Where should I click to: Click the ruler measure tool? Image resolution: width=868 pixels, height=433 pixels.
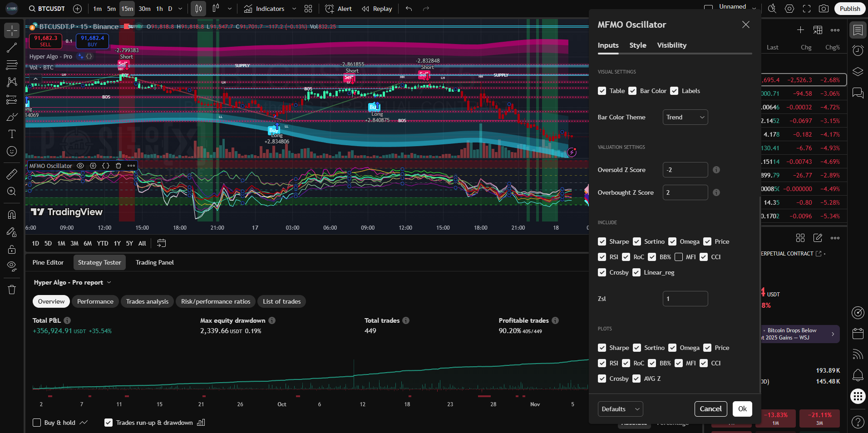click(12, 174)
